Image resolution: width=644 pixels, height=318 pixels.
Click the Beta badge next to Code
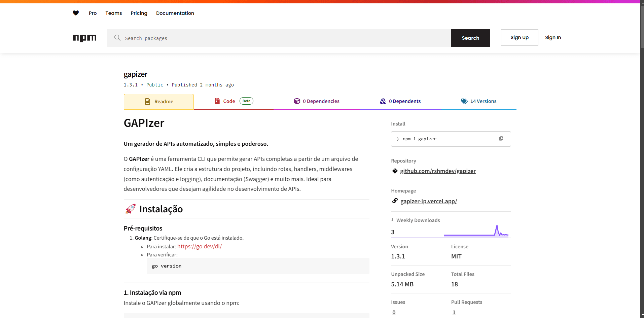[x=246, y=101]
